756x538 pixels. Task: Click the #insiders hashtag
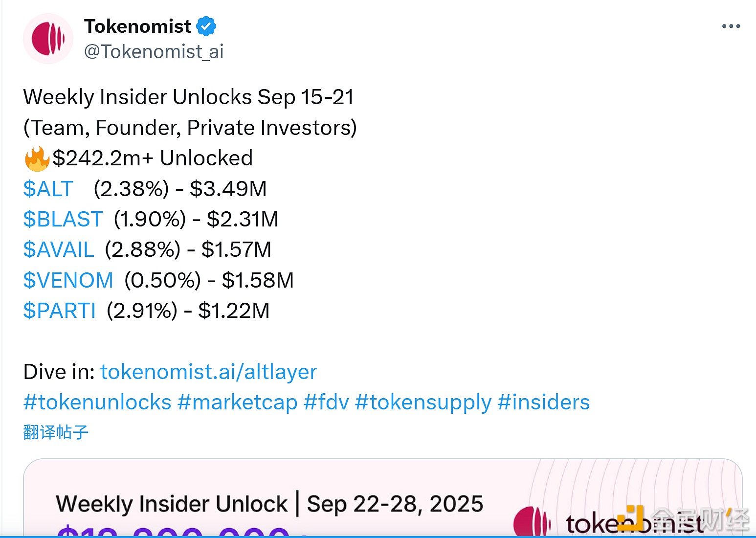[x=543, y=402]
